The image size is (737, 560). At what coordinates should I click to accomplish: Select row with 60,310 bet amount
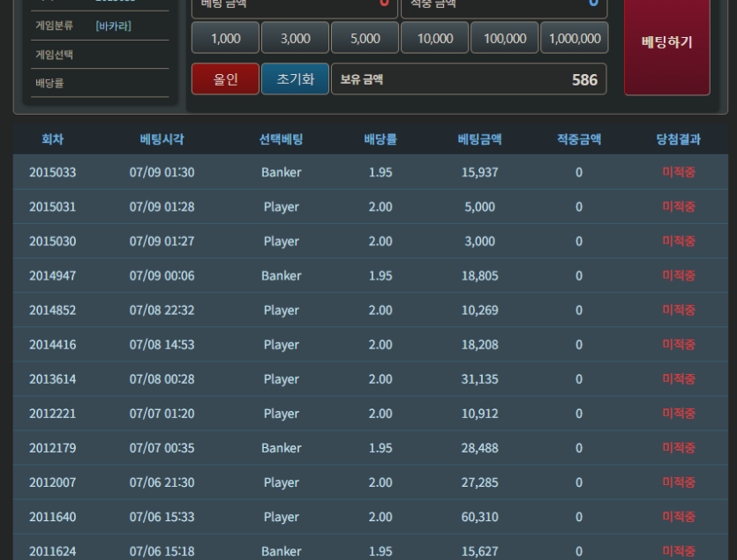click(371, 517)
